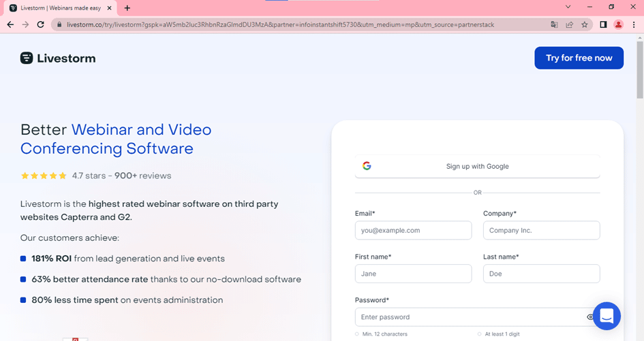Click the browser forward arrow

[25, 25]
